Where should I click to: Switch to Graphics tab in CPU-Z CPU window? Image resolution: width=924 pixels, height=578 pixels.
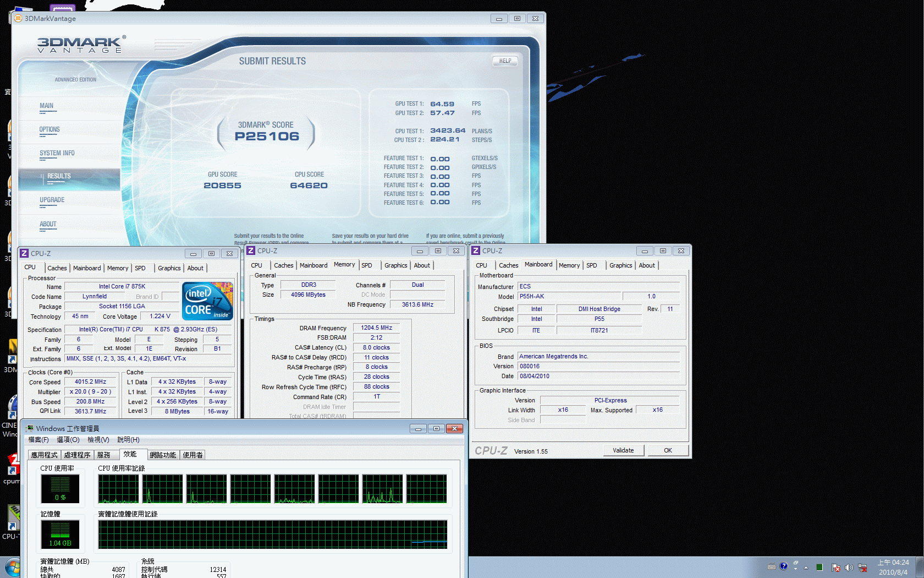[x=169, y=268]
